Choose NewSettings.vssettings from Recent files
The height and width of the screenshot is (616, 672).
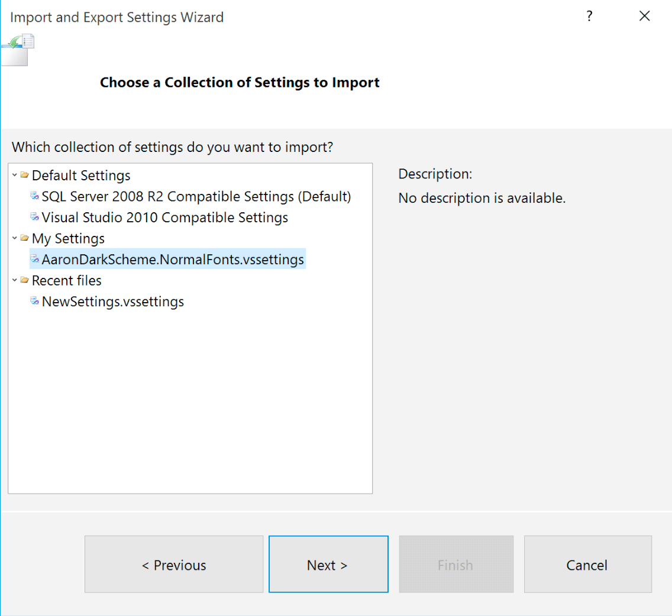pos(113,301)
